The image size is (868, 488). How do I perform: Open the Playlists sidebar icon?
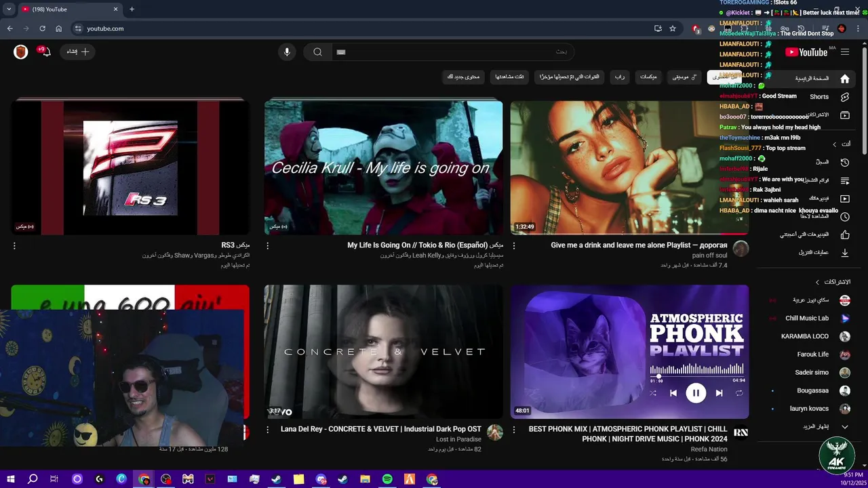[844, 181]
